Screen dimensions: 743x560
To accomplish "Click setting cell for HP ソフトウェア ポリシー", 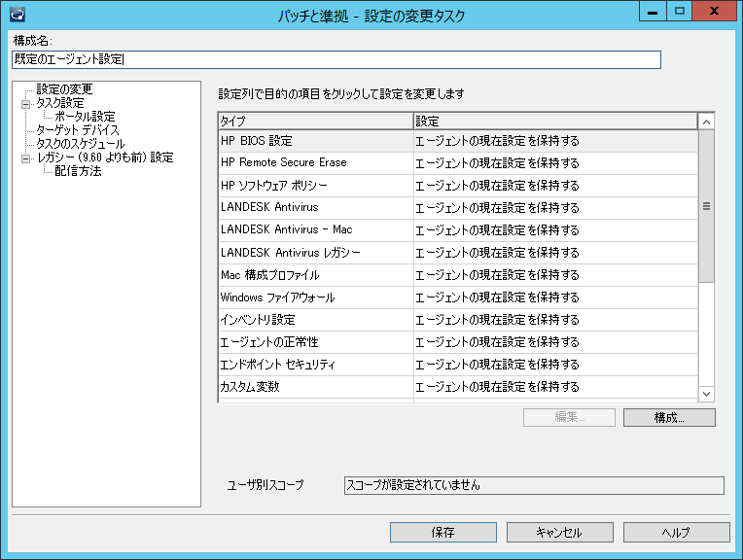I will pyautogui.click(x=555, y=186).
